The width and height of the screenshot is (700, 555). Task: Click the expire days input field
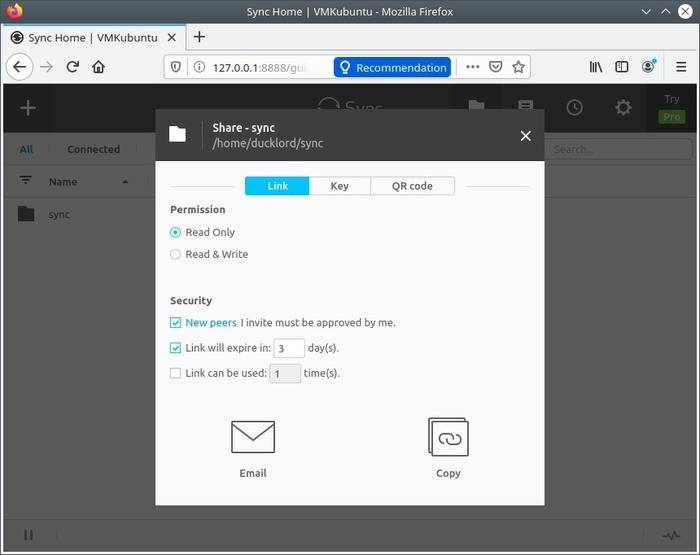point(289,348)
